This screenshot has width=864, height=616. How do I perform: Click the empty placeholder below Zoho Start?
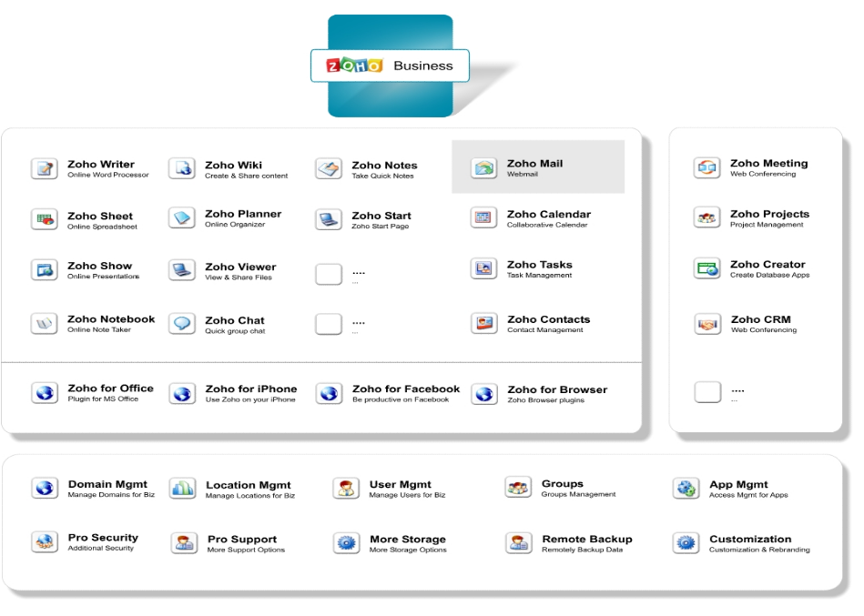329,274
